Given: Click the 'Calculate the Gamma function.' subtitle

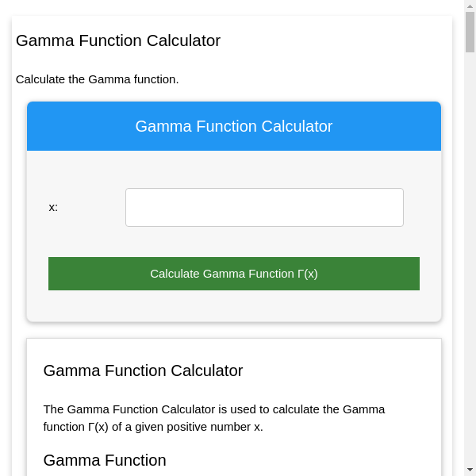Looking at the screenshot, I should (x=97, y=79).
